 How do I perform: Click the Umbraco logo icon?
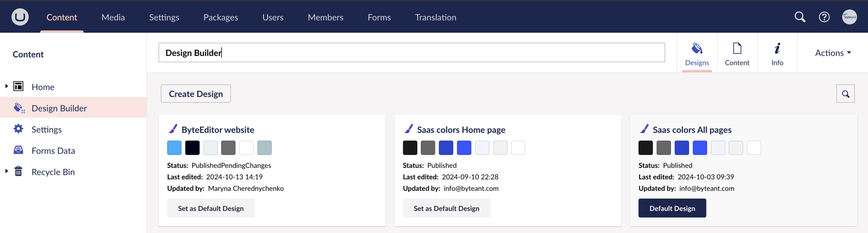[x=20, y=17]
